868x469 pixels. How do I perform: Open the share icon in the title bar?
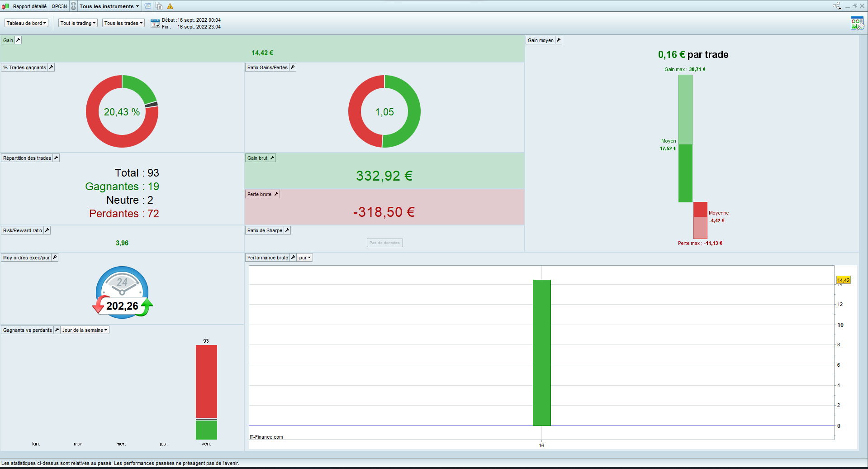click(837, 6)
